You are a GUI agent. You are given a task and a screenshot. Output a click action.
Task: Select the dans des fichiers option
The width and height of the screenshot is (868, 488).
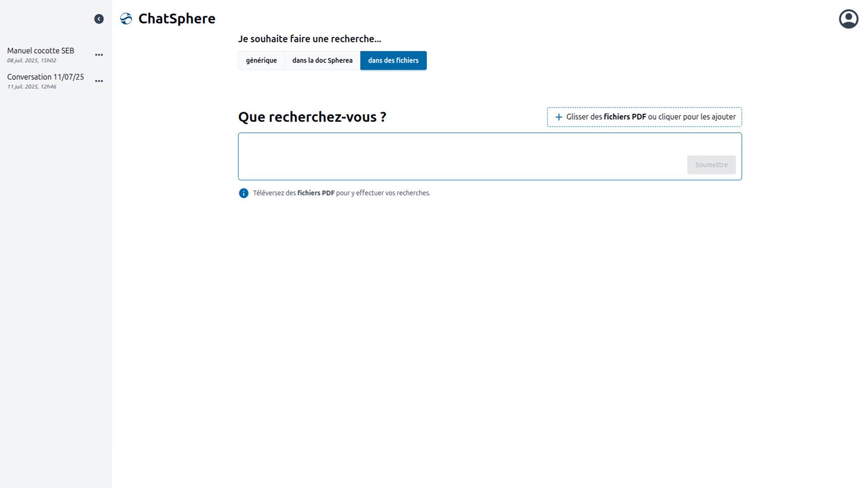(x=393, y=61)
